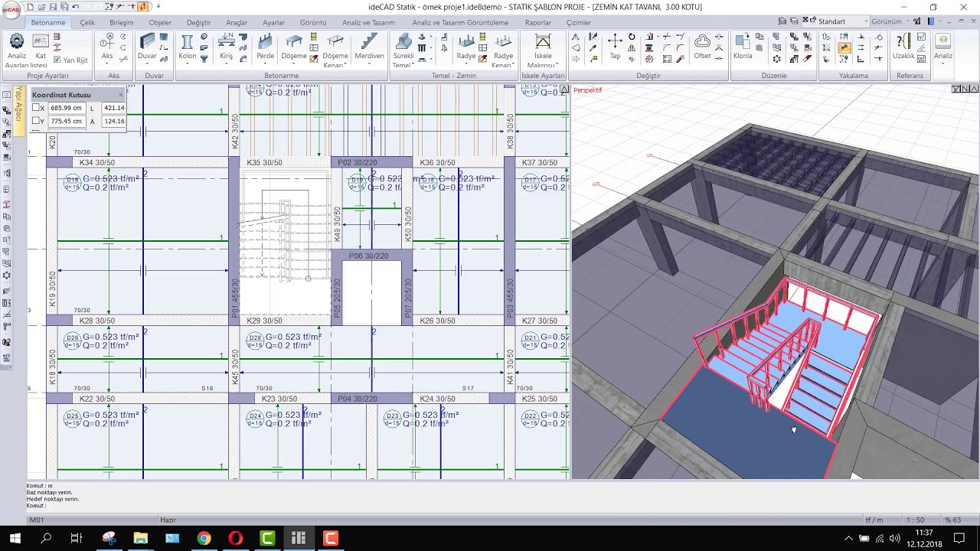Select the Radye Kenarı tool
This screenshot has width=980, height=551.
[503, 51]
